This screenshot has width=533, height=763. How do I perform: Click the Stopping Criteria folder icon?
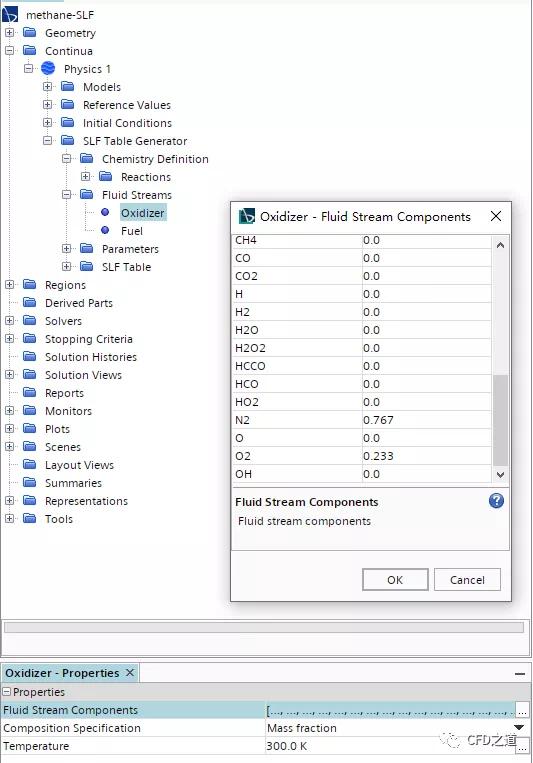(x=30, y=339)
